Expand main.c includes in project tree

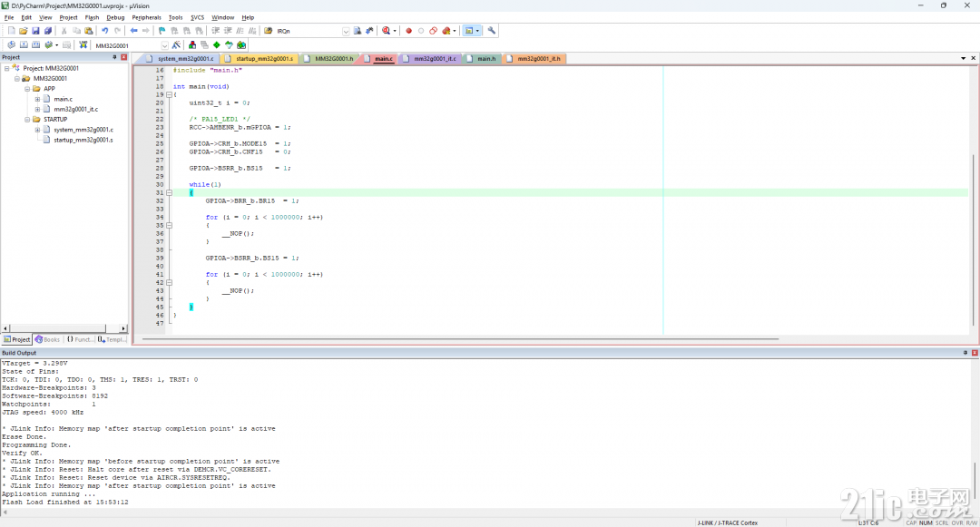(37, 99)
